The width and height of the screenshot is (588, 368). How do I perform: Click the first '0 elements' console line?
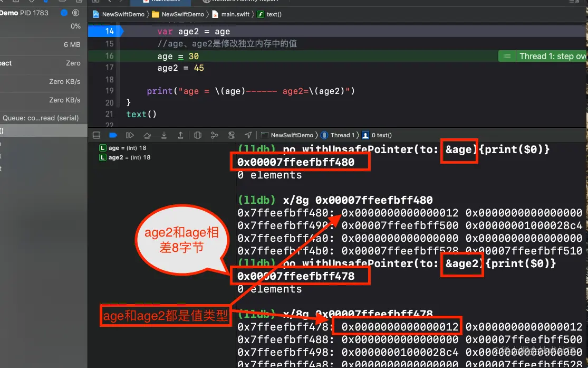tap(269, 175)
